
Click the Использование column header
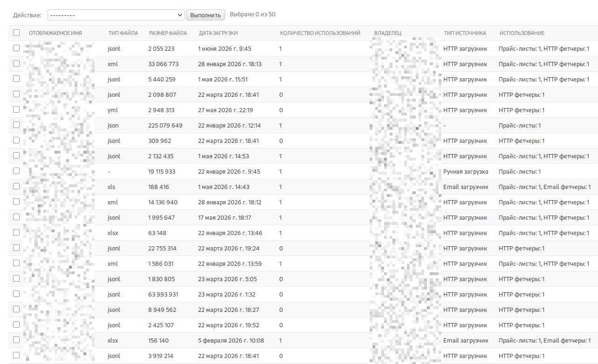coord(522,33)
